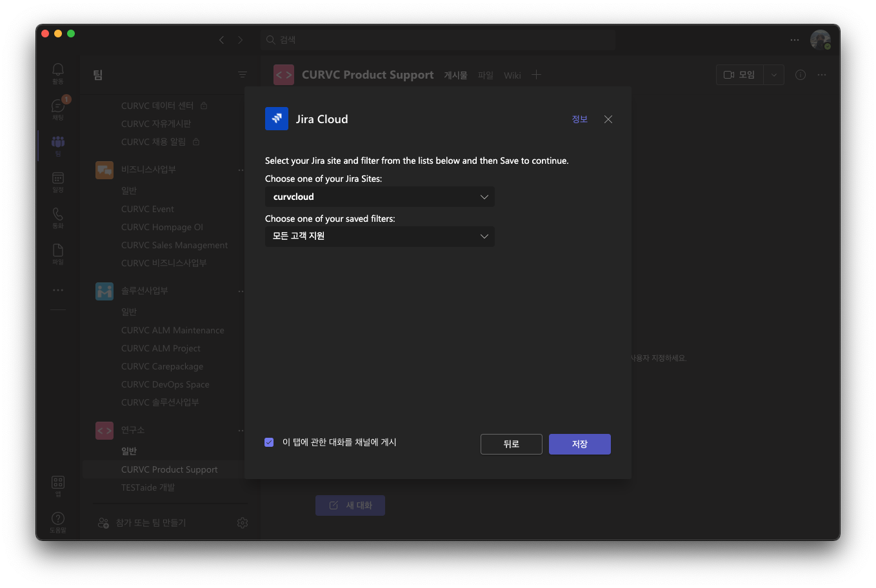Switch to the 파일 tab
Image resolution: width=876 pixels, height=588 pixels.
(x=486, y=75)
